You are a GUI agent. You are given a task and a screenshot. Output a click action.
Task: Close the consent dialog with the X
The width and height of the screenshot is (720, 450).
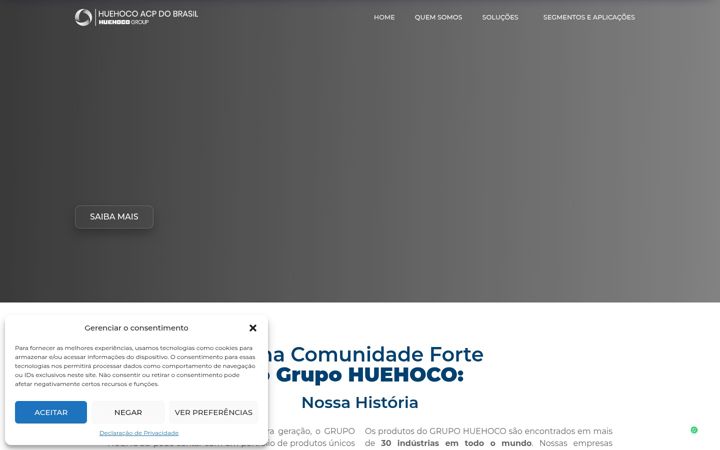tap(253, 328)
